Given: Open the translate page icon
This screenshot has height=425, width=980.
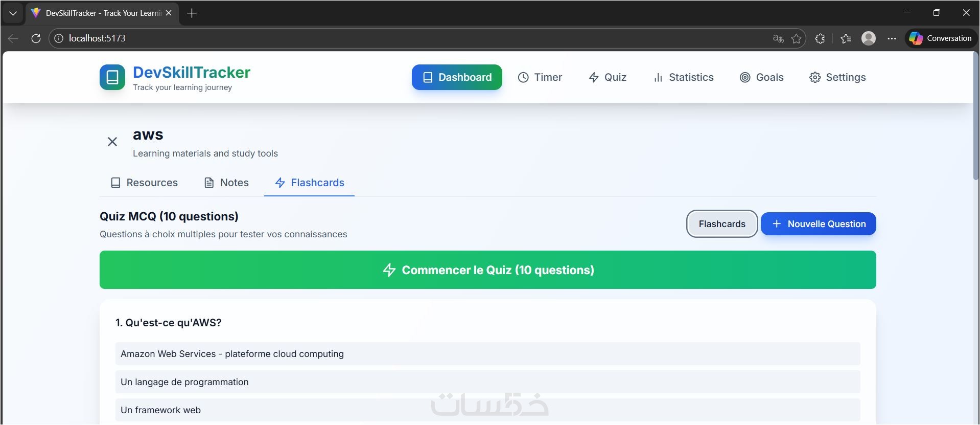Looking at the screenshot, I should [778, 38].
